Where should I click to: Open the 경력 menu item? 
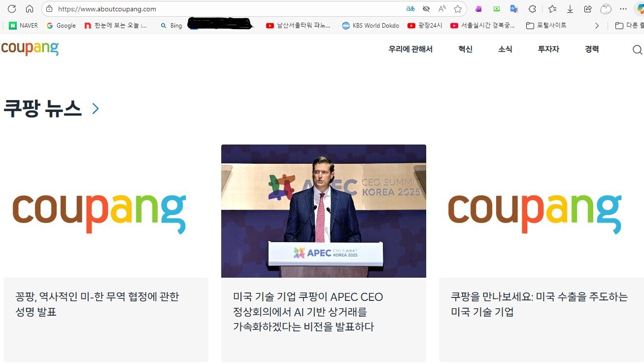pos(592,49)
